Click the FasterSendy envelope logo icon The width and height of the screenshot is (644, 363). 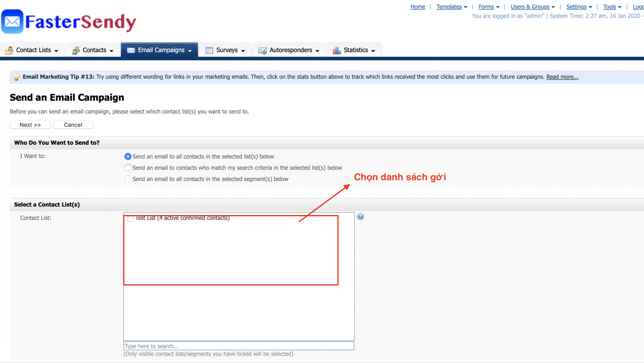pos(12,22)
